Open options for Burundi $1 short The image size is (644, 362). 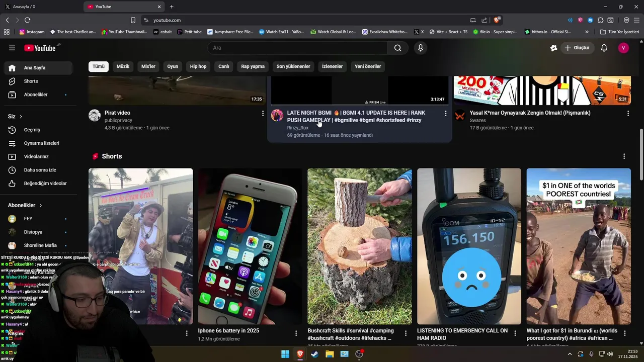pos(625,333)
